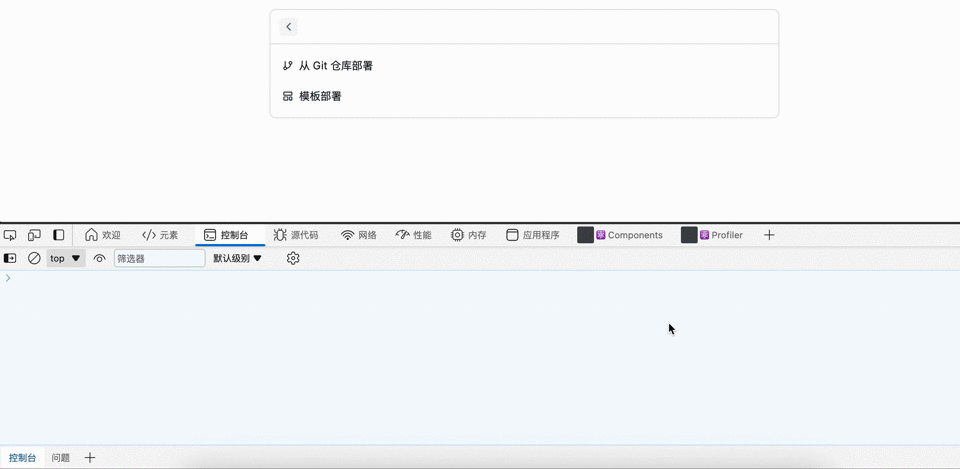Viewport: 960px width, 469px height.
Task: Click the Git branch icon
Action: coord(287,66)
